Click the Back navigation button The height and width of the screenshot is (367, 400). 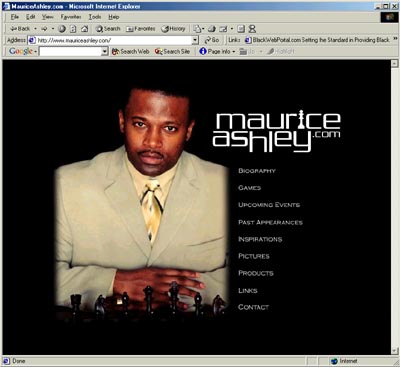coord(20,29)
